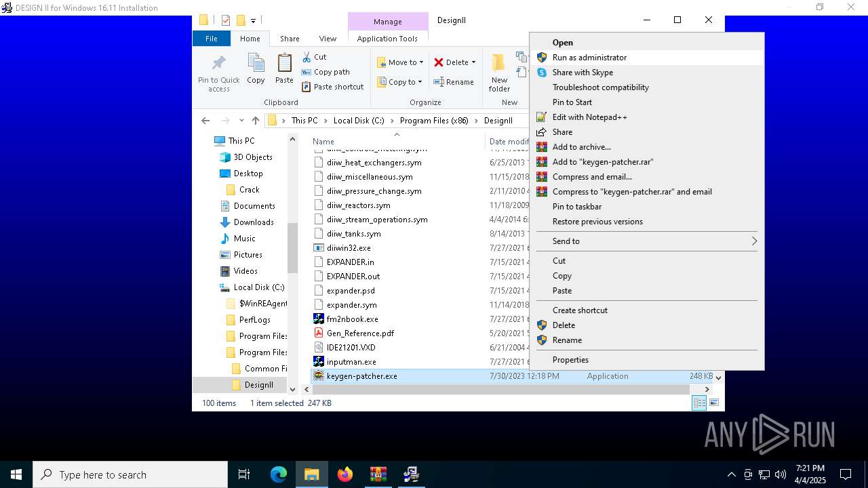This screenshot has height=488, width=868.
Task: Open the Copy to dropdown
Action: pyautogui.click(x=400, y=82)
